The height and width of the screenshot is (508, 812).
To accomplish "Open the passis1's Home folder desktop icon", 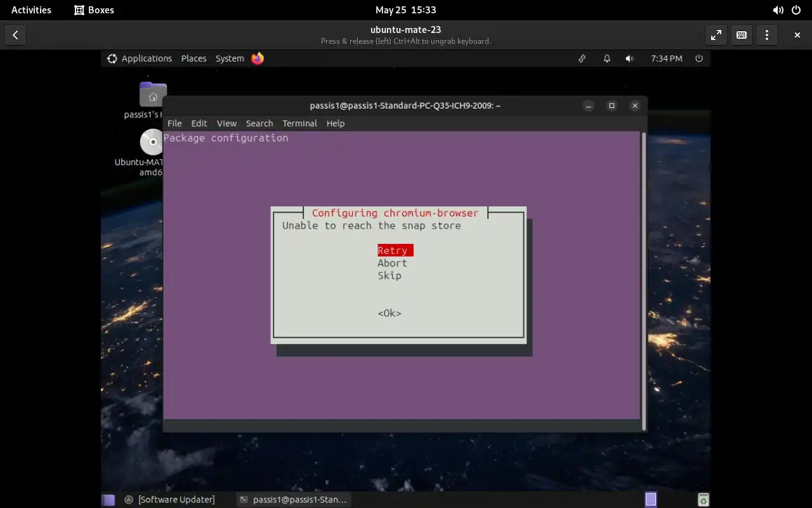I will [x=152, y=95].
